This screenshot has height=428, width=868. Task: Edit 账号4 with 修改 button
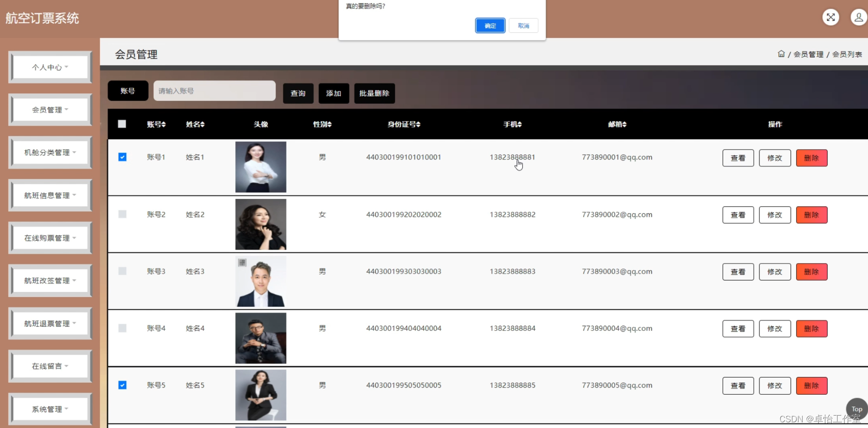(775, 328)
